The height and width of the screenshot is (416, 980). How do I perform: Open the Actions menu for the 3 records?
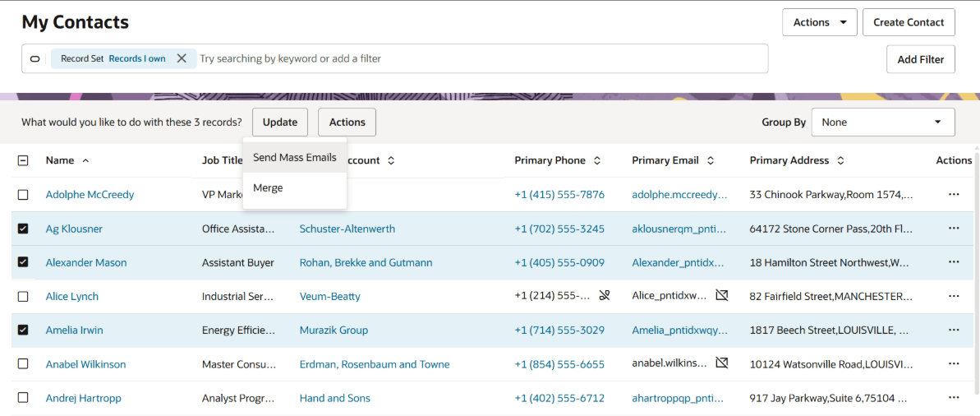347,122
